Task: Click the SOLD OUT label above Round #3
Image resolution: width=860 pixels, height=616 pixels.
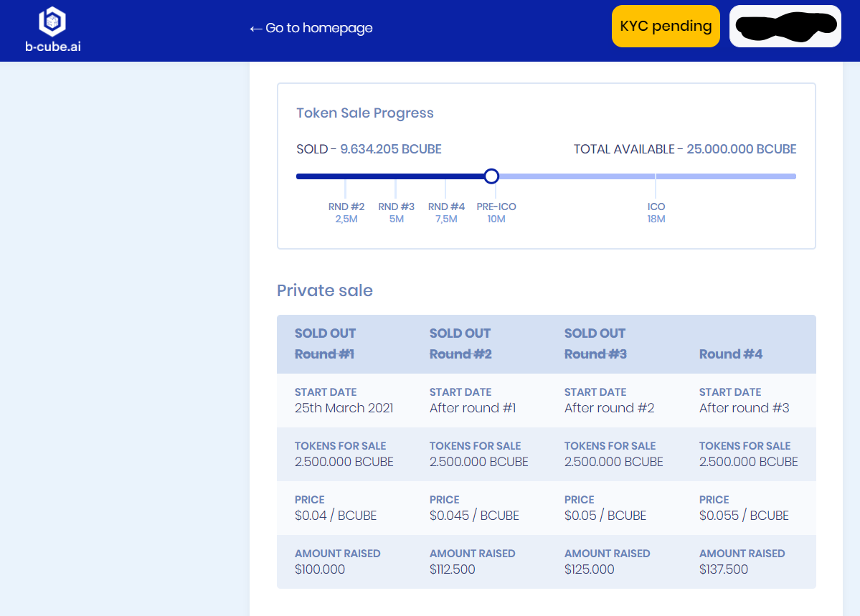Action: click(595, 333)
